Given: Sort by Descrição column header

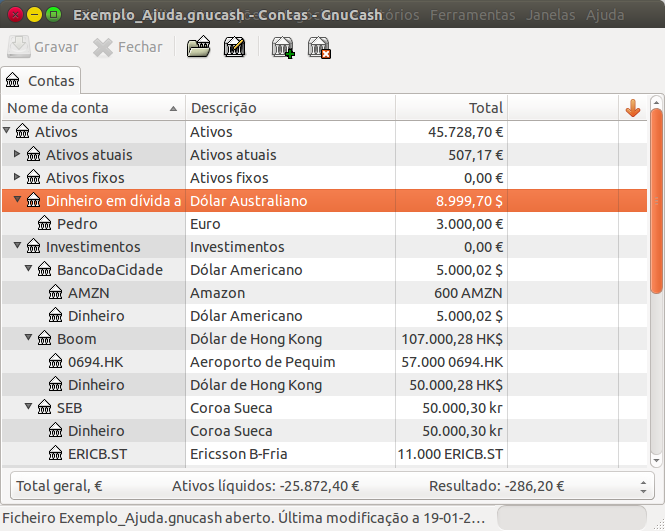Looking at the screenshot, I should click(x=291, y=108).
